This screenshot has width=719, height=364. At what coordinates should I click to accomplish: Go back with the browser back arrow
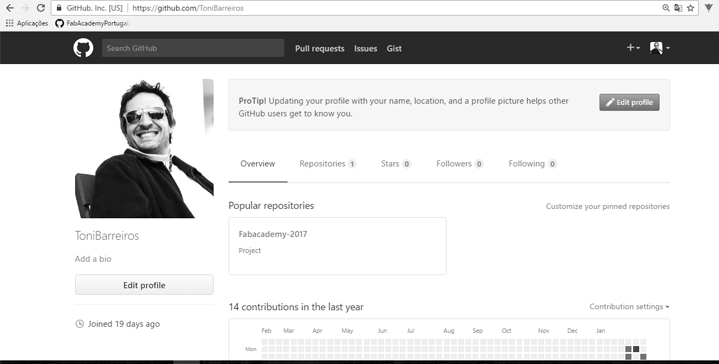click(10, 8)
